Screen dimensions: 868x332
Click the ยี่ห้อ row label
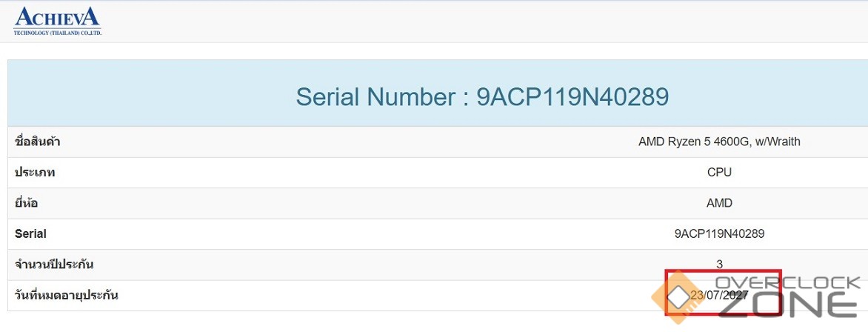pos(26,203)
